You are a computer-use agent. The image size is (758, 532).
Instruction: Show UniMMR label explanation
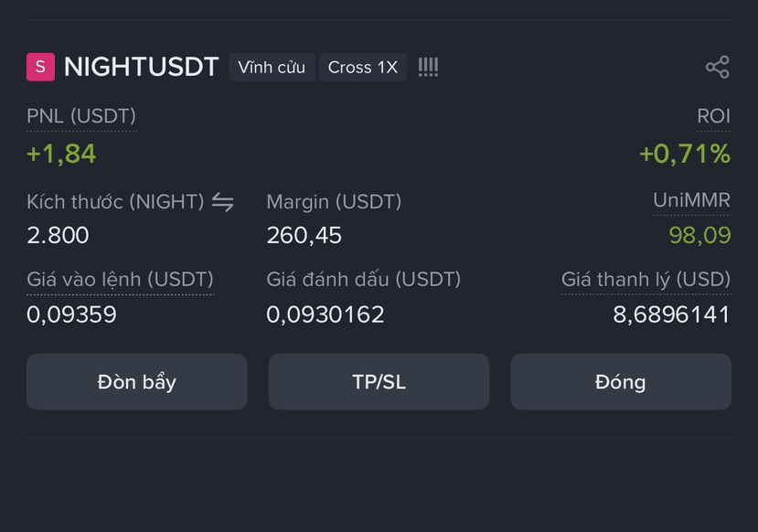(x=692, y=200)
